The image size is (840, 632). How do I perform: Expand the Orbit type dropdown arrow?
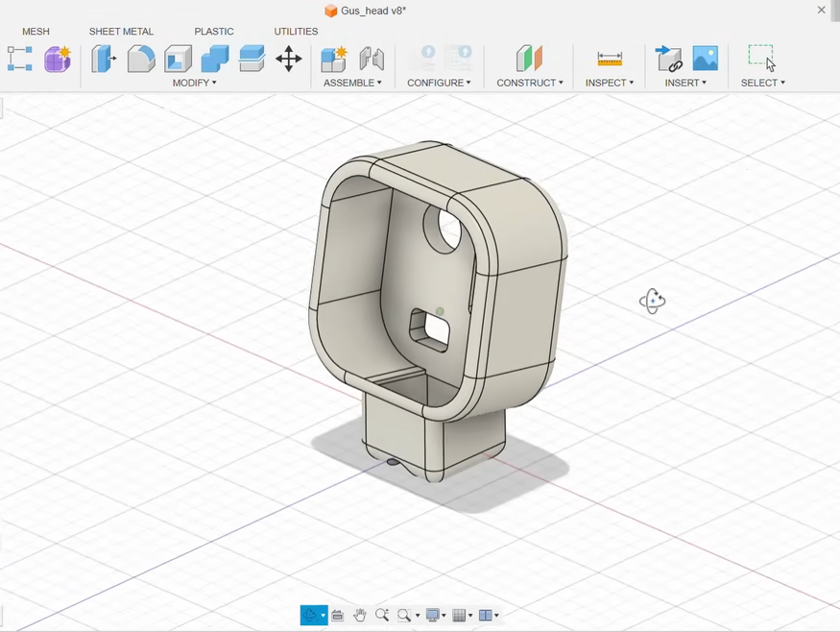click(323, 616)
